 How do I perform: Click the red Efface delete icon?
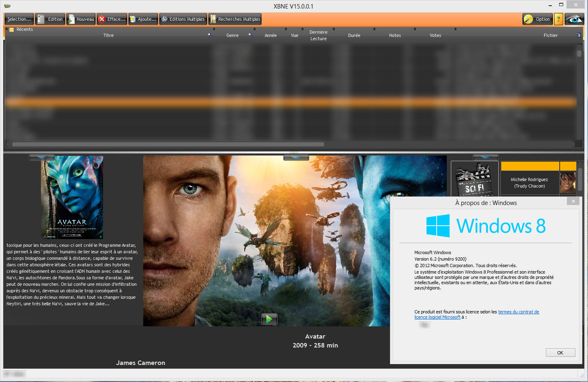[102, 19]
